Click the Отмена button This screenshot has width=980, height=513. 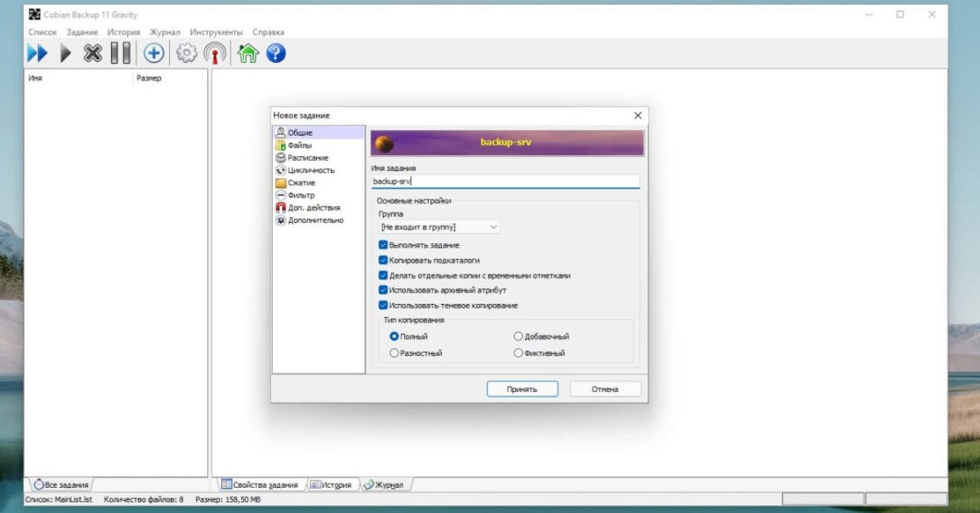(604, 390)
